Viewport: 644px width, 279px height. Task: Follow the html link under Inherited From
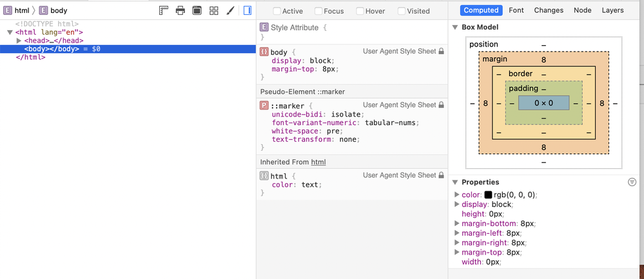pyautogui.click(x=318, y=162)
